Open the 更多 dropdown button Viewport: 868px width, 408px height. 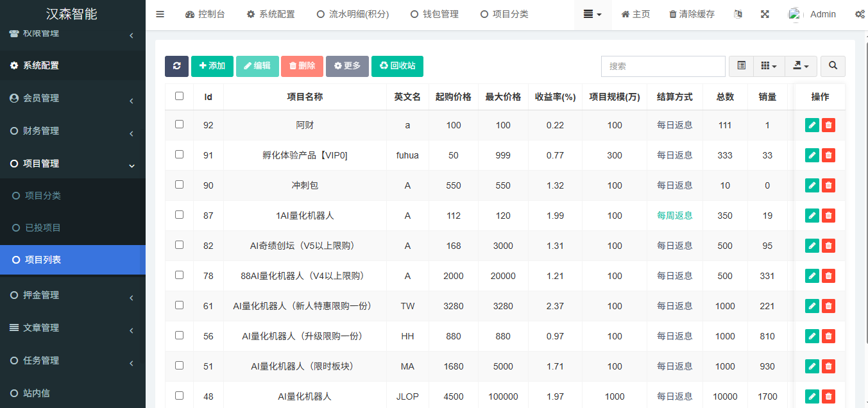347,66
